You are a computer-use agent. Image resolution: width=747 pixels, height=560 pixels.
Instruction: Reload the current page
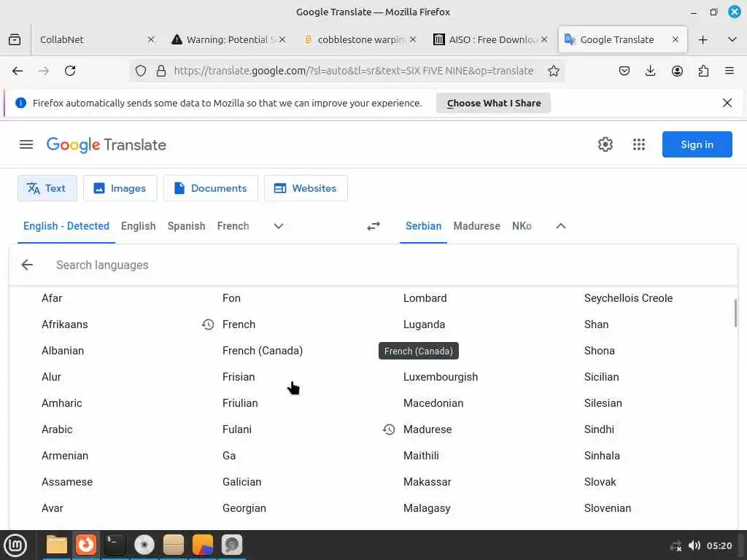(x=70, y=71)
